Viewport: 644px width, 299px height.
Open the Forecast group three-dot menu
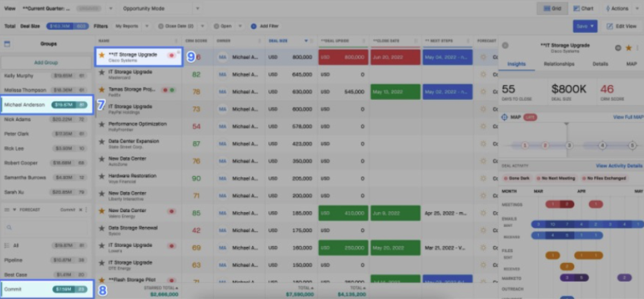tap(86, 209)
